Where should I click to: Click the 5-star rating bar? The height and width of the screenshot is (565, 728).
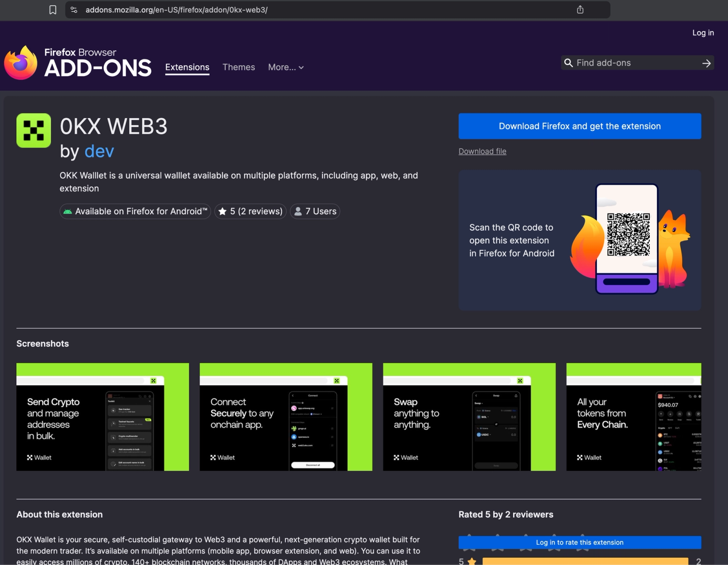click(x=585, y=561)
